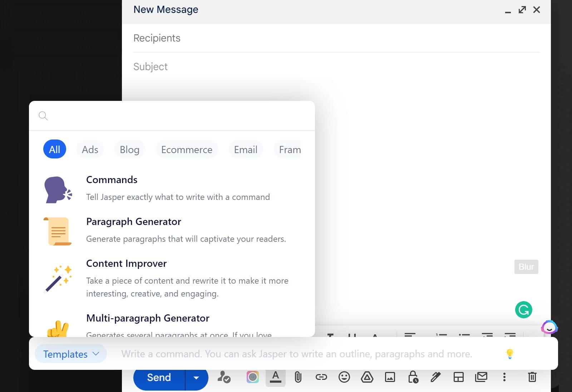Turn on confidential mode via the lock icon

413,377
